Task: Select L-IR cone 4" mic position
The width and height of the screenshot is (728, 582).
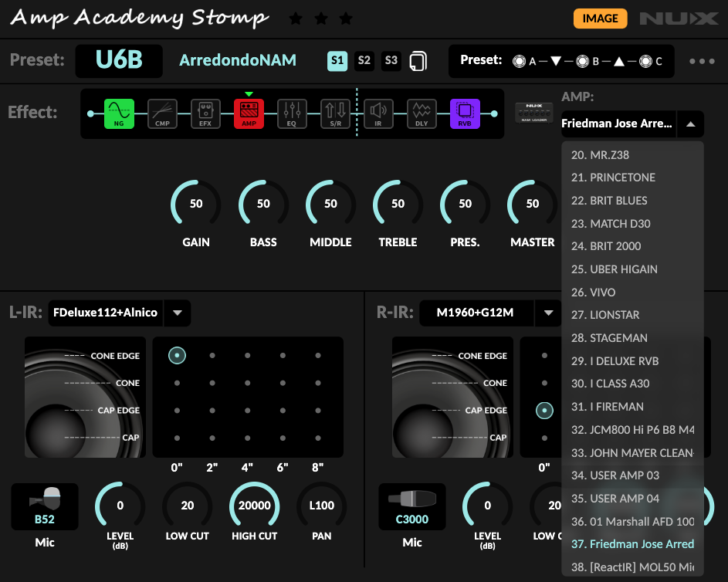Action: 248,383
